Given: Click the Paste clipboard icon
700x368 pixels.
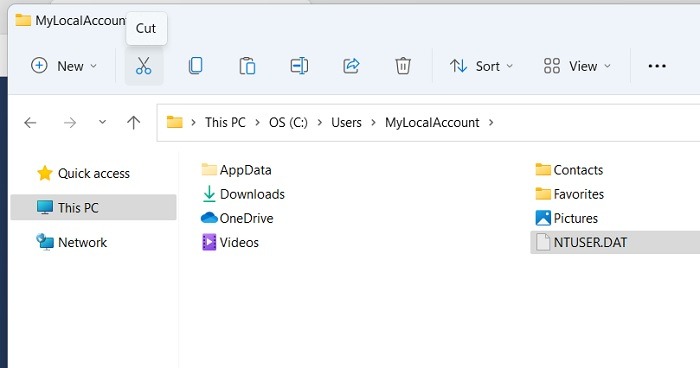Looking at the screenshot, I should coord(247,66).
